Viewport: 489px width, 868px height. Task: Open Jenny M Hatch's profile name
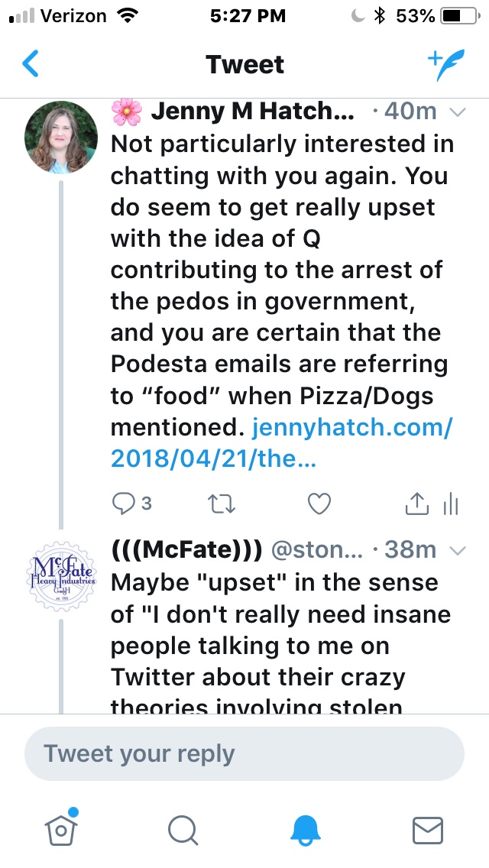click(252, 112)
